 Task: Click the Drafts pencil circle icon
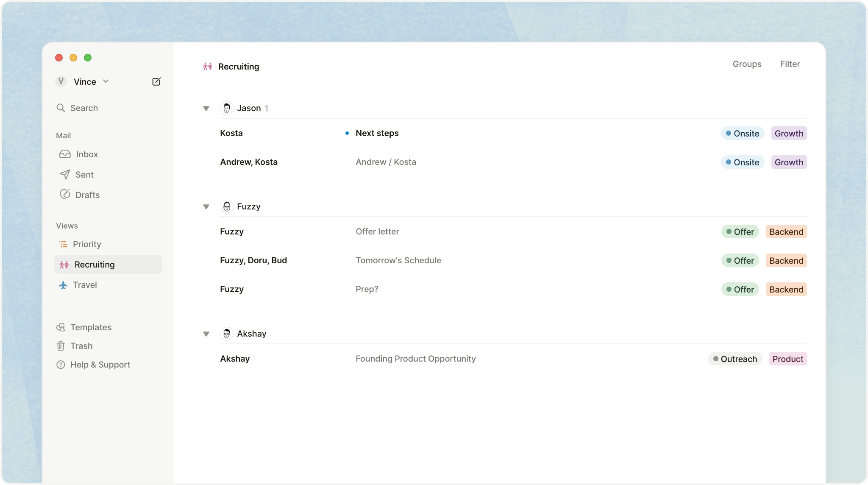[65, 194]
